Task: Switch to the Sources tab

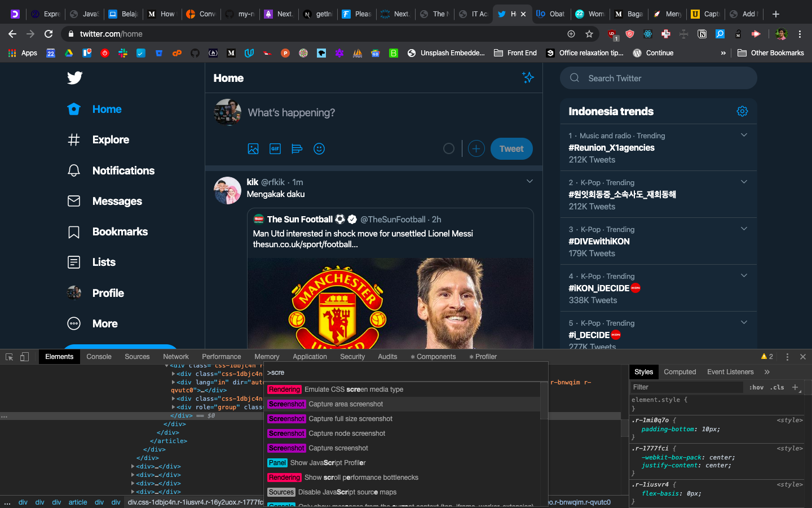Action: click(137, 357)
